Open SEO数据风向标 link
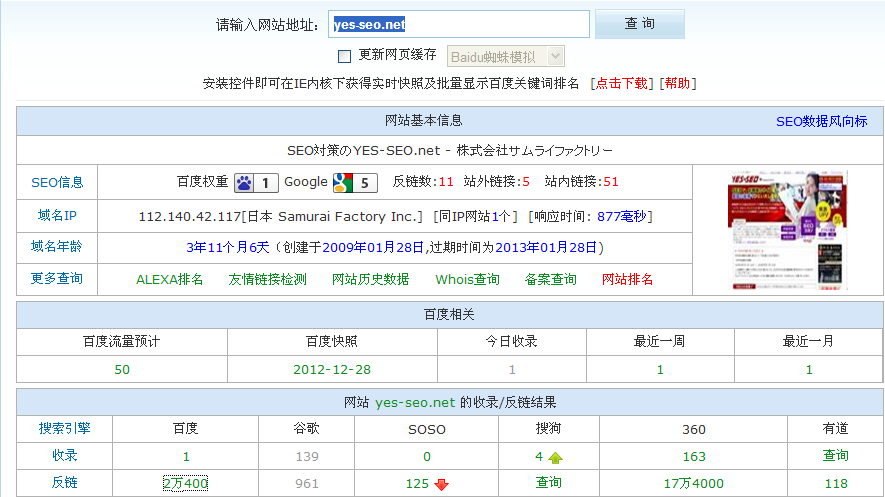Image resolution: width=885 pixels, height=497 pixels. point(821,121)
